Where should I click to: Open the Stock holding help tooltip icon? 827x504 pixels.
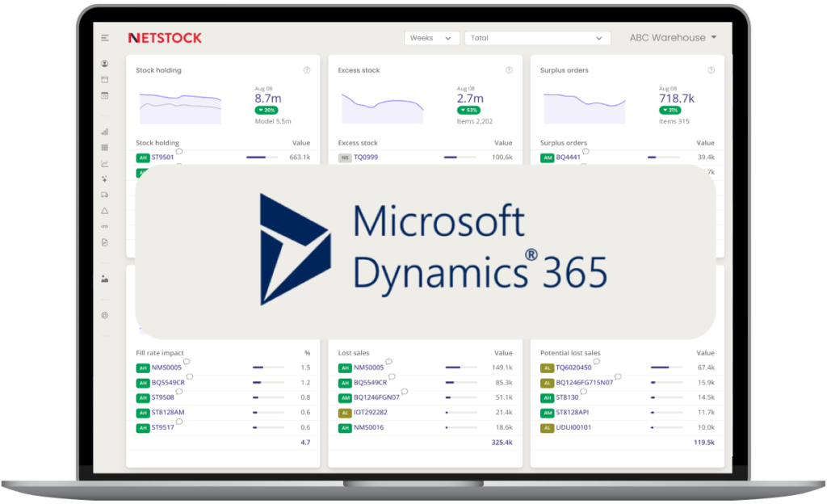click(x=306, y=70)
